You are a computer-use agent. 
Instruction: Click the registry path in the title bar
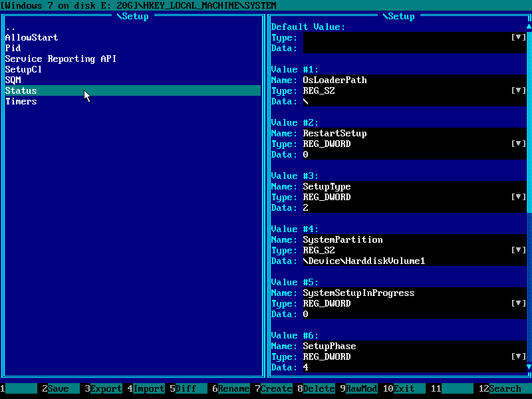tap(138, 5)
